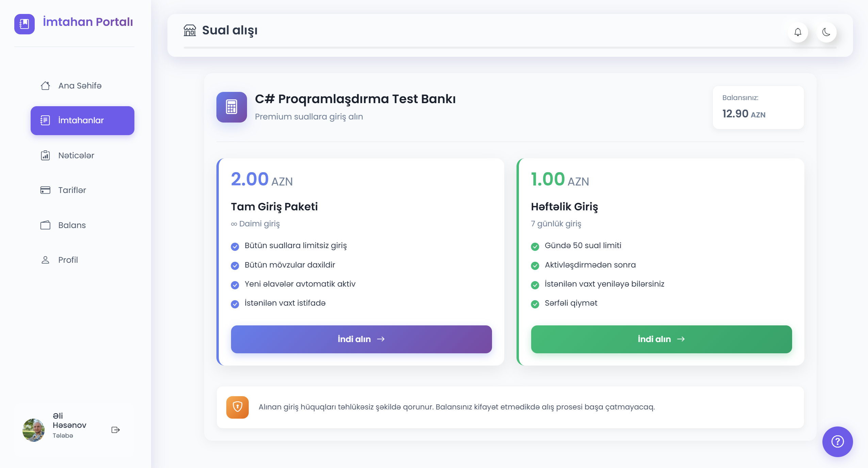Click the shop icon next to Sual alışı
The width and height of the screenshot is (868, 468).
coord(190,30)
